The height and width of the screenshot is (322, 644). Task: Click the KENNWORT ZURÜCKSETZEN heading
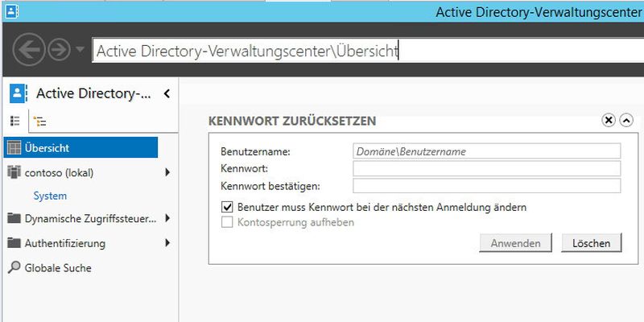coord(292,122)
